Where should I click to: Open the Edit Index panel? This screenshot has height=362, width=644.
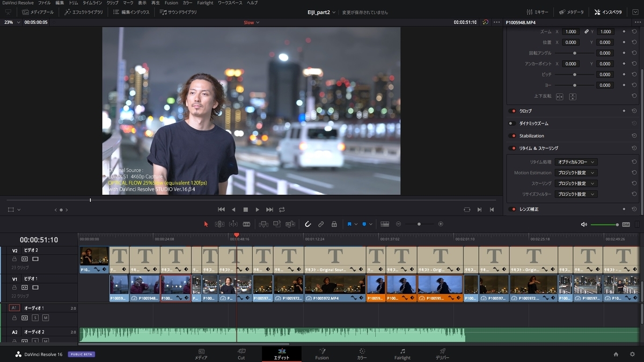pyautogui.click(x=131, y=12)
